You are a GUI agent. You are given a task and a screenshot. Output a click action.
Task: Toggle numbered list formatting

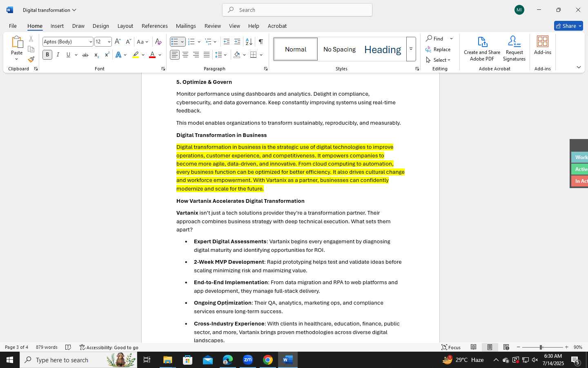pyautogui.click(x=191, y=42)
